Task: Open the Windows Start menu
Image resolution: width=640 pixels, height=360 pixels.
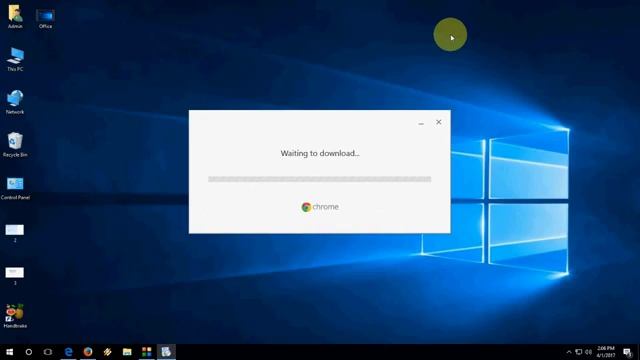Action: pos(9,352)
